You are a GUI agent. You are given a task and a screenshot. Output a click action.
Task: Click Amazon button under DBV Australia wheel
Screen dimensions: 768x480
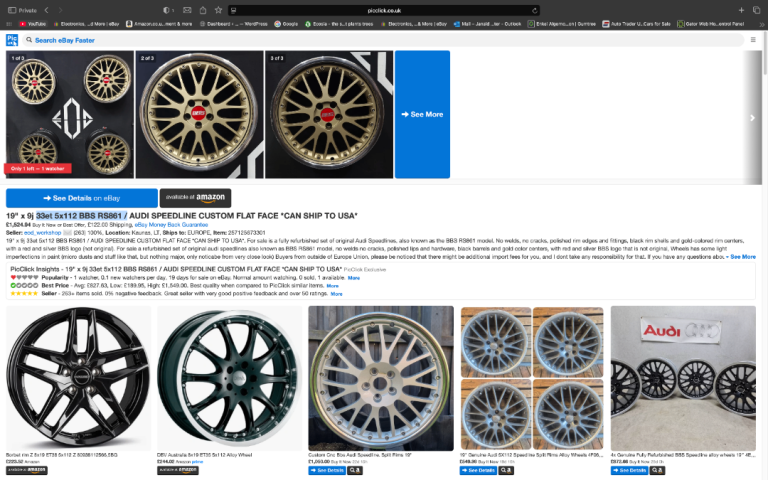pyautogui.click(x=178, y=470)
